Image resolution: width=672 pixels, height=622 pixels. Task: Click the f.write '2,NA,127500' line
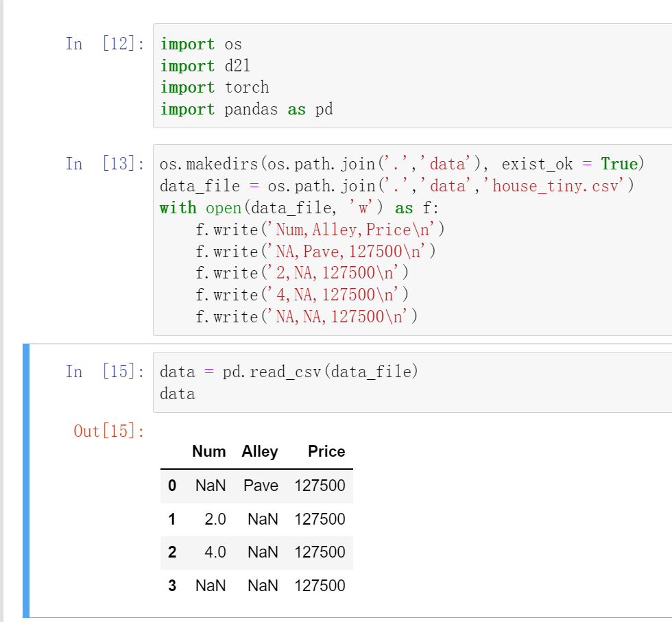coord(302,273)
